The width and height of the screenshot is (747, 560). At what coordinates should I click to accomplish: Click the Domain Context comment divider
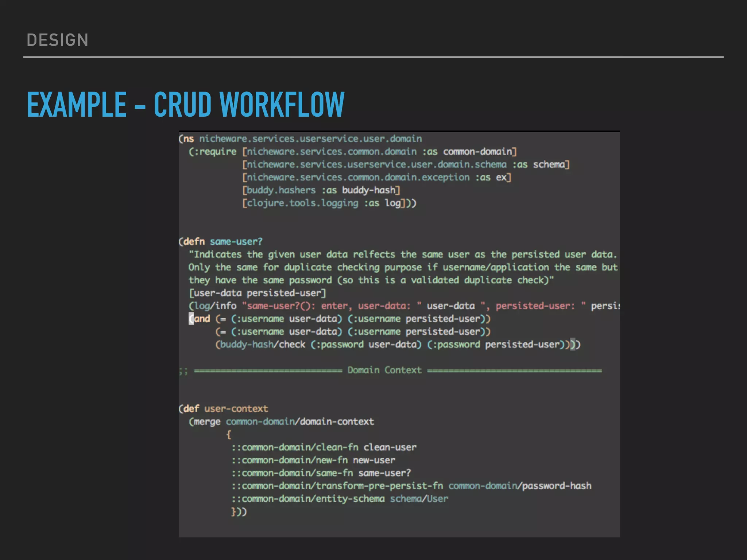coord(390,370)
